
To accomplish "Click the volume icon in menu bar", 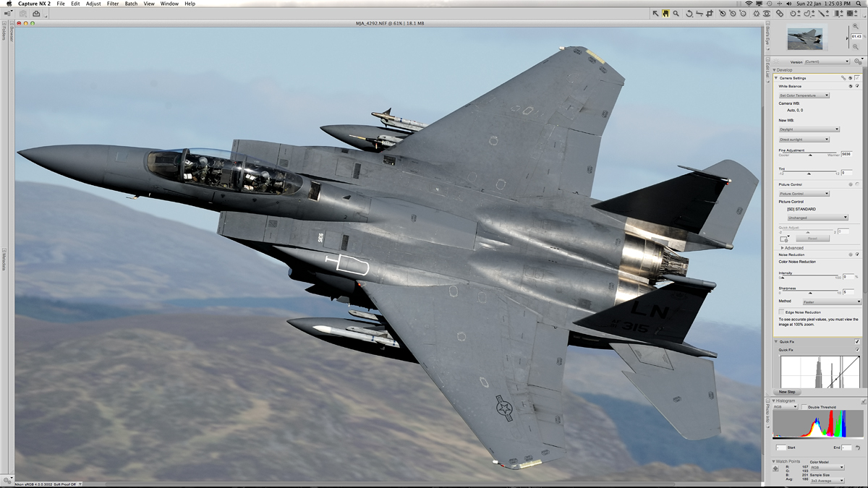I will pos(788,4).
